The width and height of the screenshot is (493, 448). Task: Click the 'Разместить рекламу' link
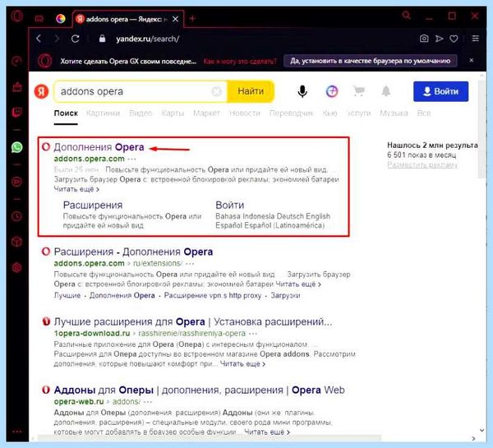click(x=422, y=165)
